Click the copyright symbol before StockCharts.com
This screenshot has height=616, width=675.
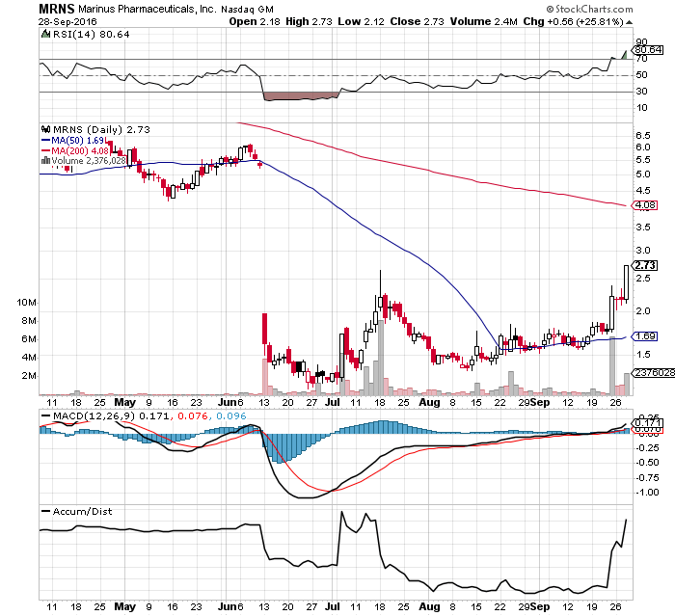550,9
